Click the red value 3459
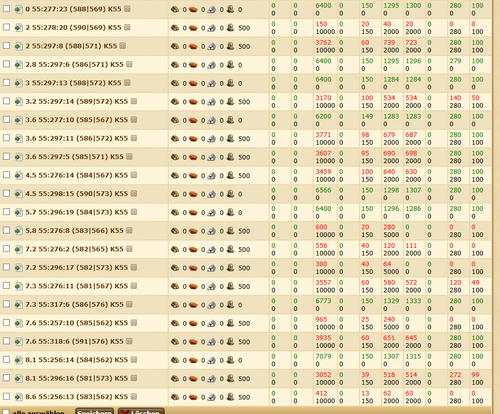This screenshot has height=414, width=500. [323, 172]
